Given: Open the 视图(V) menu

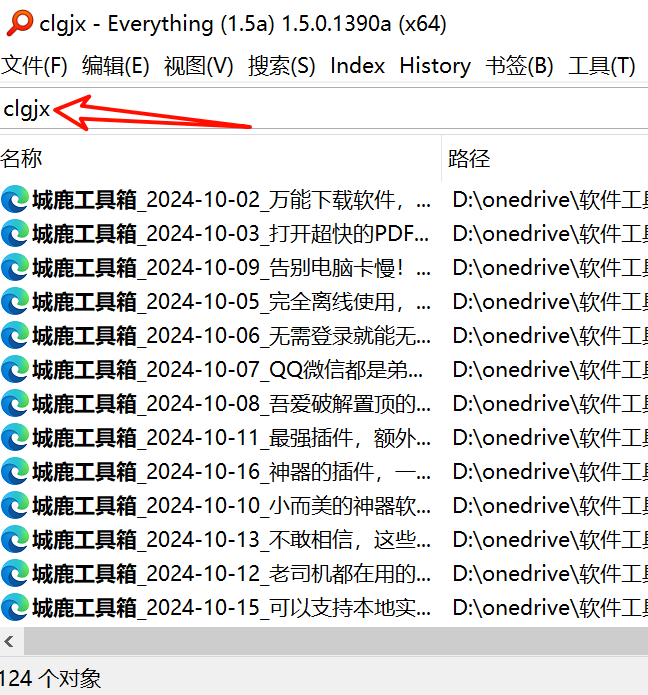Looking at the screenshot, I should pyautogui.click(x=199, y=66).
